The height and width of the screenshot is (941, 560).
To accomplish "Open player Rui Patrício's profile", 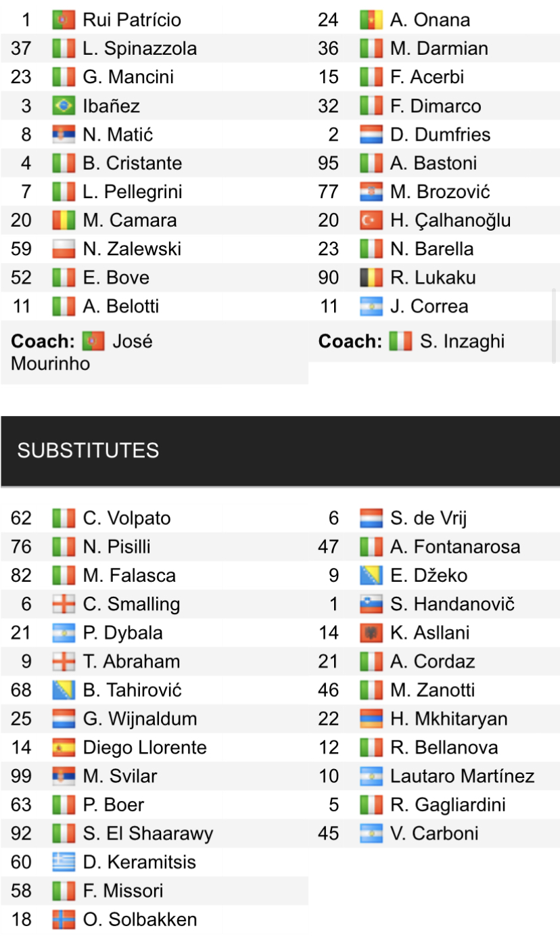I will point(132,20).
